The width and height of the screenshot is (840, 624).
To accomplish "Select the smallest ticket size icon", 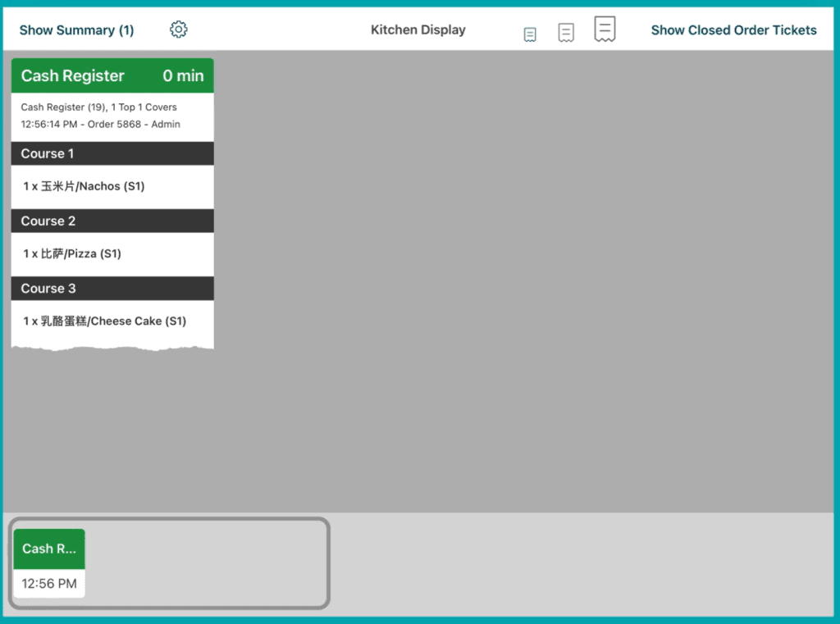I will (530, 34).
